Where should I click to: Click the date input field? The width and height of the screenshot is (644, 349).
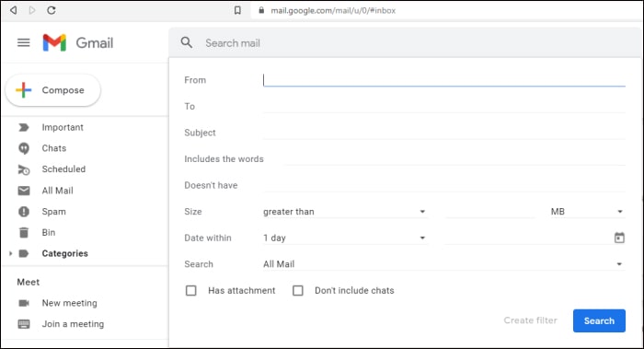(x=528, y=238)
